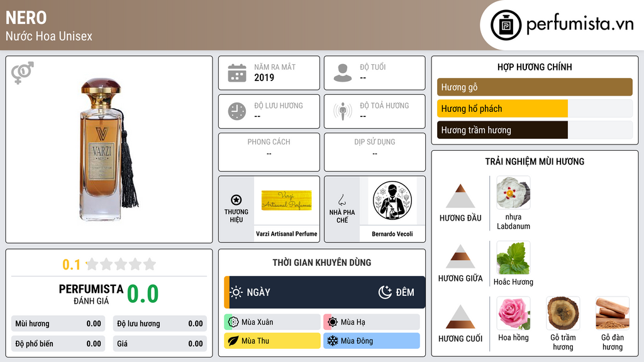This screenshot has height=362, width=644.
Task: Open the Varzi Artisanal Perfumes brand logo
Action: click(x=286, y=200)
